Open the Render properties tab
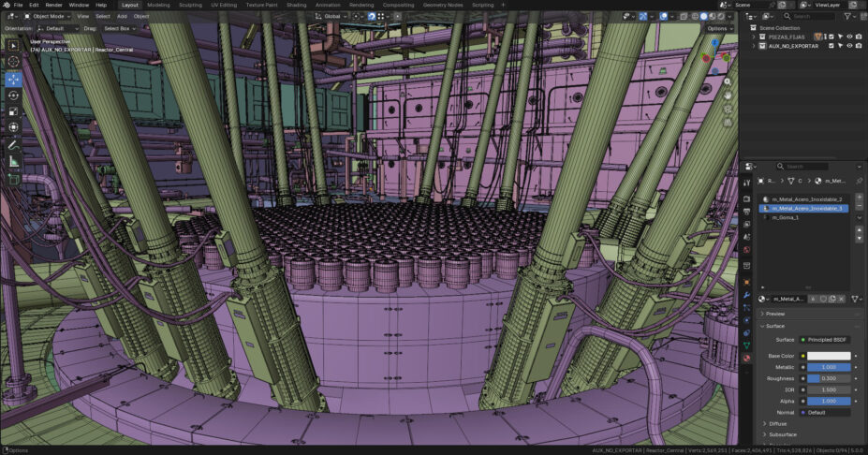Image resolution: width=868 pixels, height=455 pixels. 747,198
